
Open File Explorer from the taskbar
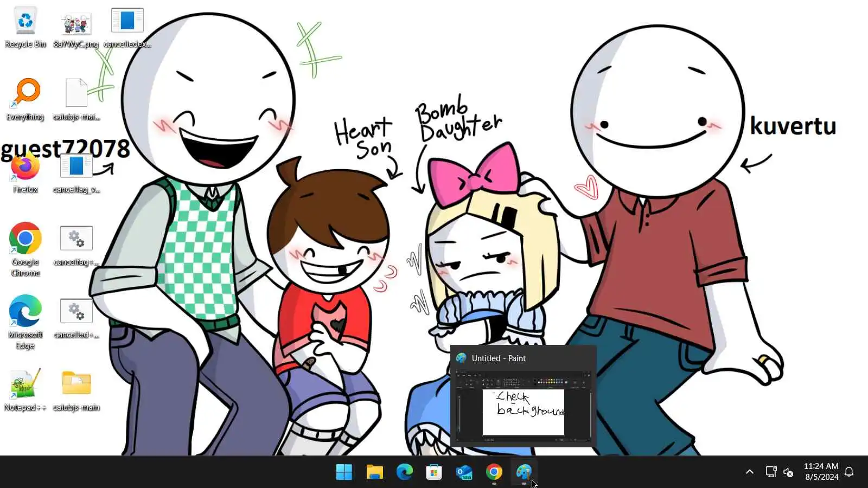(374, 472)
